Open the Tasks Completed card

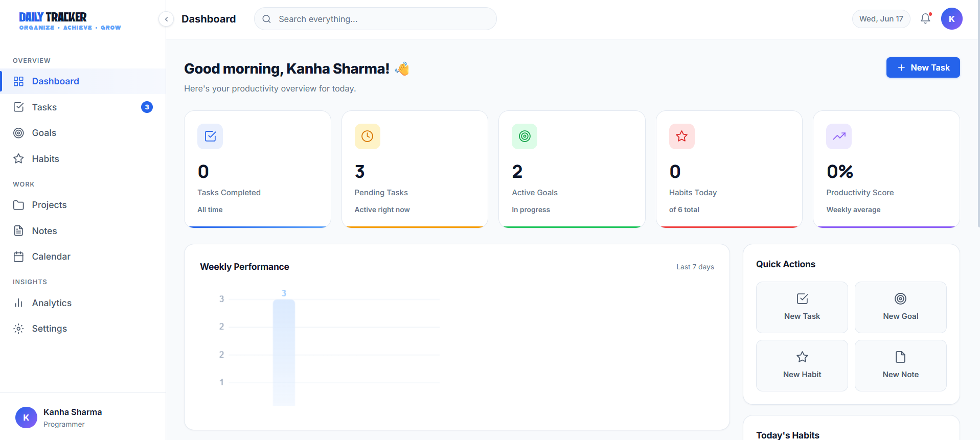258,169
